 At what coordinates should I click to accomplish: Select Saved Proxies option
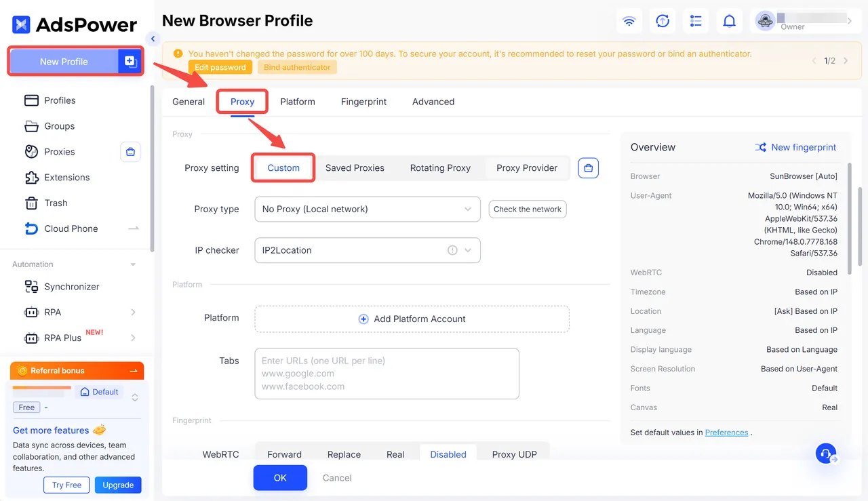(355, 167)
